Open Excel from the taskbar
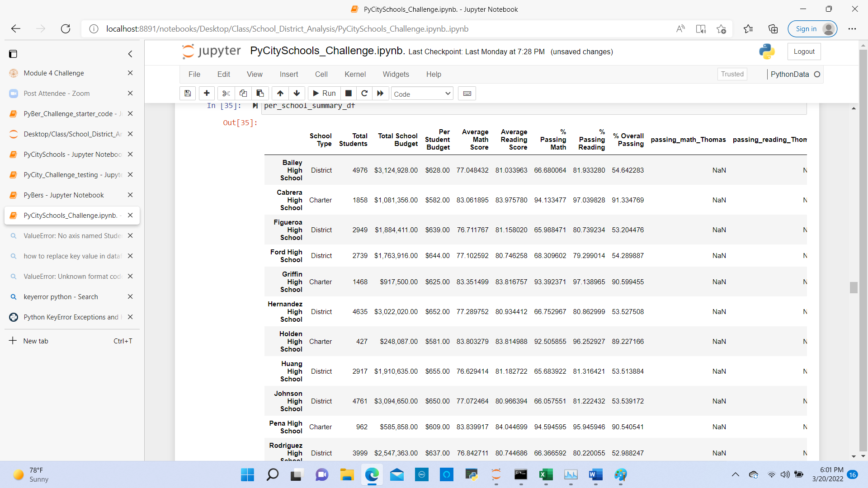 pos(546,474)
